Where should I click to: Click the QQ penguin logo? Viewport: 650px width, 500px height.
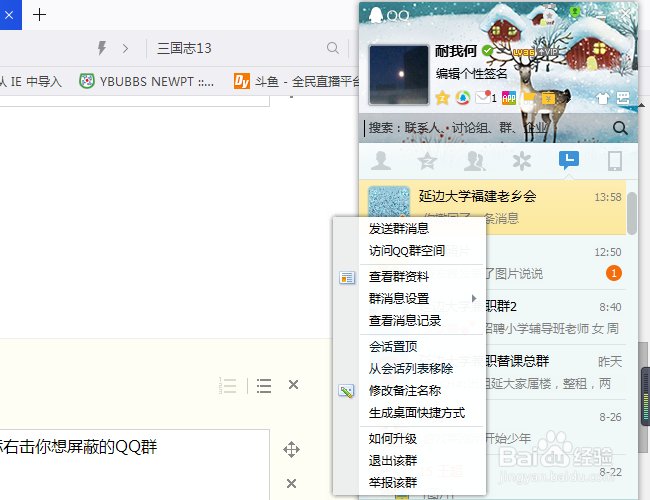click(x=376, y=16)
